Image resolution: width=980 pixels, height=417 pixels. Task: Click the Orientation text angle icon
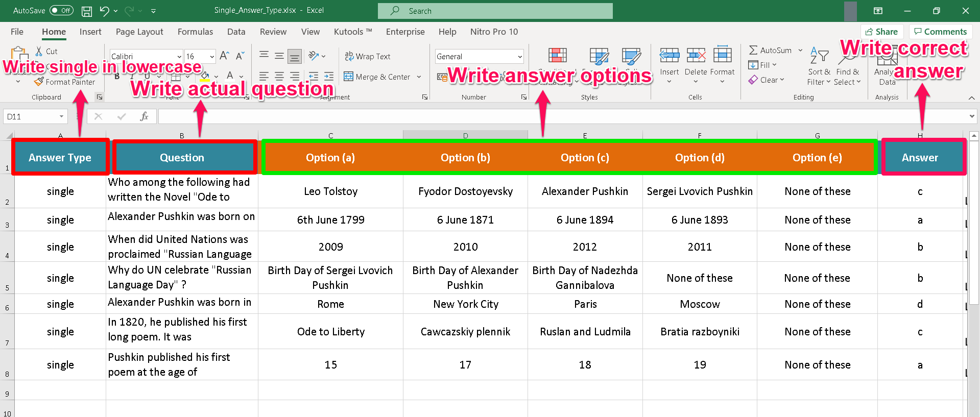click(314, 56)
